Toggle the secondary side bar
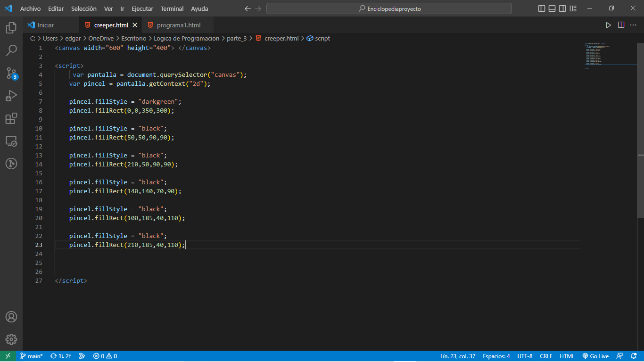 pos(562,8)
